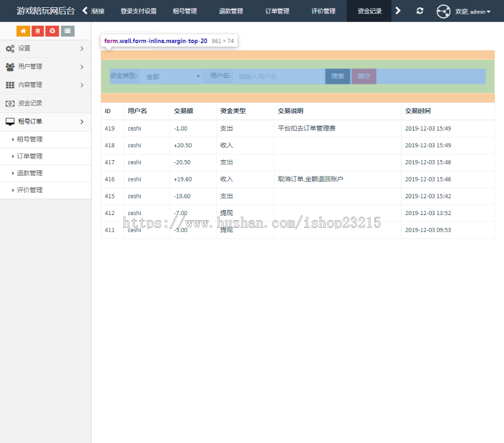Click the 清空 button
Viewport: 504px width, 443px height.
(364, 76)
